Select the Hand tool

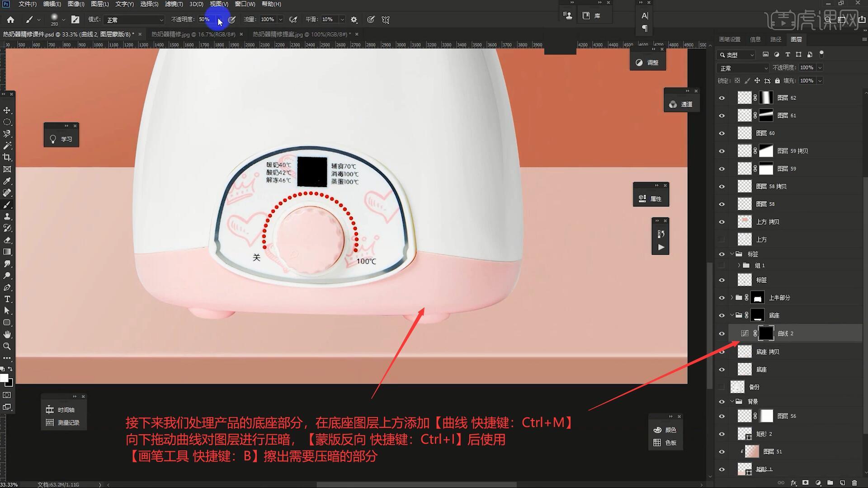tap(7, 334)
